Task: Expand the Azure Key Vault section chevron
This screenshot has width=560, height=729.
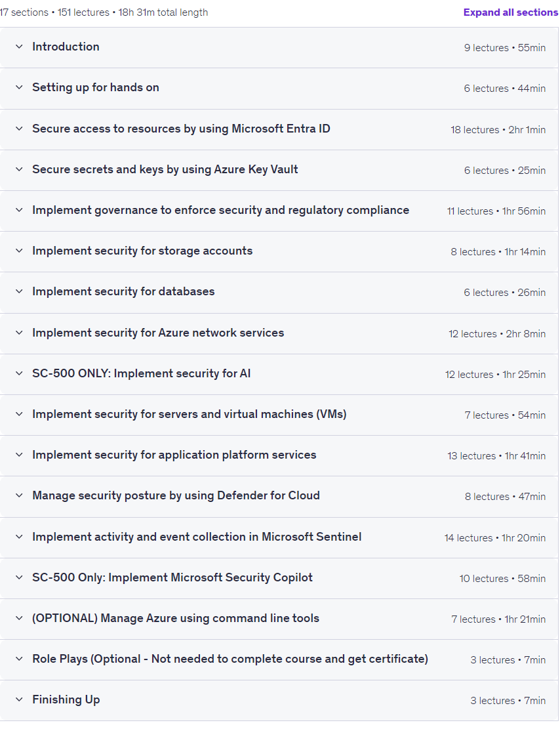Action: (x=19, y=169)
